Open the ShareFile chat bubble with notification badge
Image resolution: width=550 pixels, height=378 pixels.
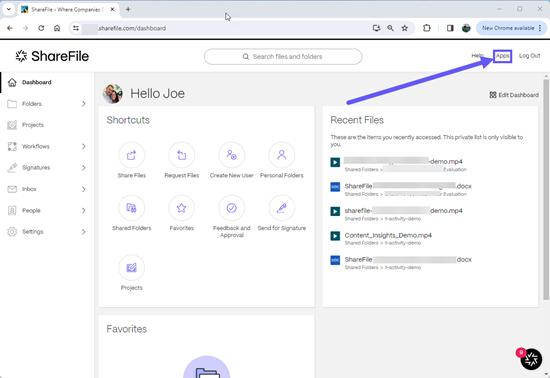click(x=531, y=359)
